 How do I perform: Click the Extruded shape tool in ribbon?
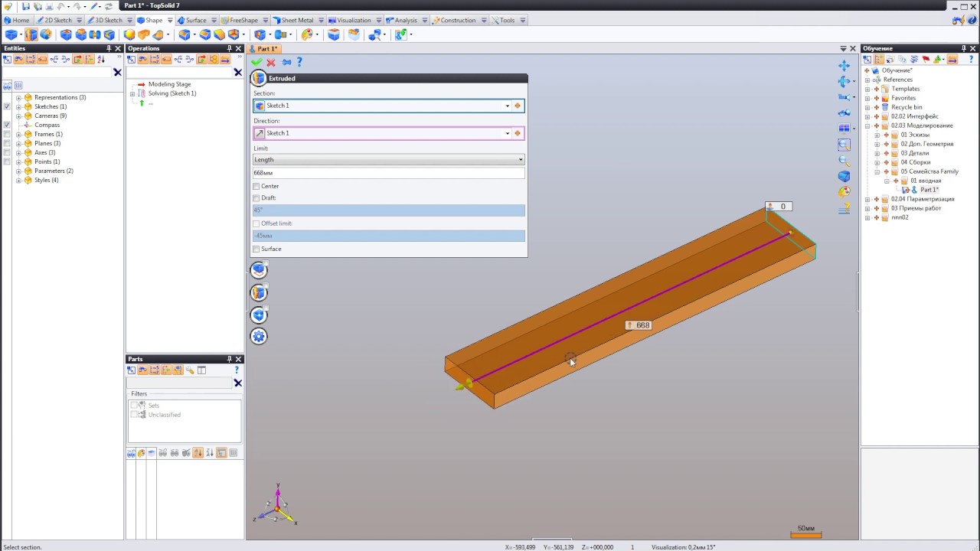[x=31, y=34]
